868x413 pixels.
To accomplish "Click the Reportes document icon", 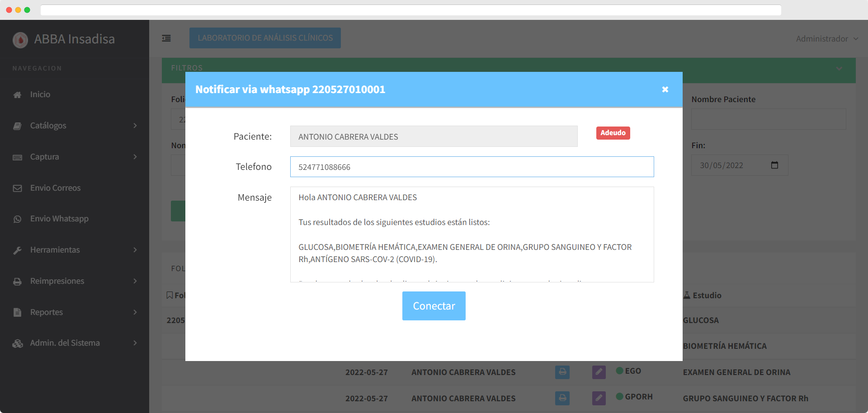I will (18, 312).
